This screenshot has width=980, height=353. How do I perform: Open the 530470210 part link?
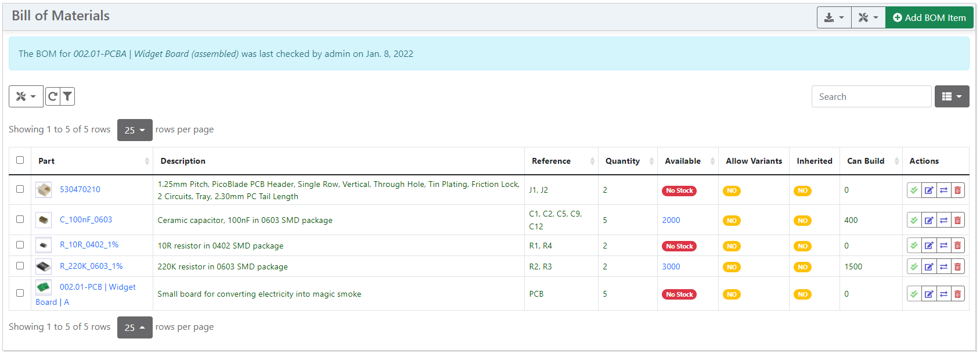[x=80, y=190]
